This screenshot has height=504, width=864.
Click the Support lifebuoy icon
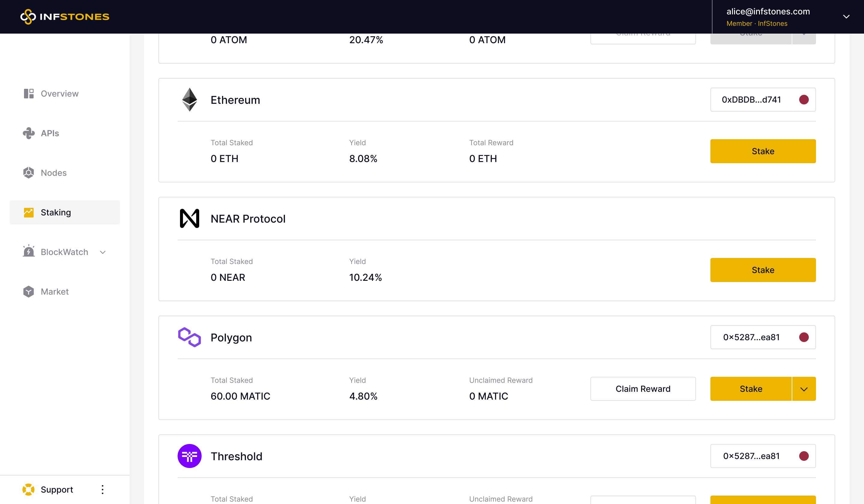click(x=28, y=490)
